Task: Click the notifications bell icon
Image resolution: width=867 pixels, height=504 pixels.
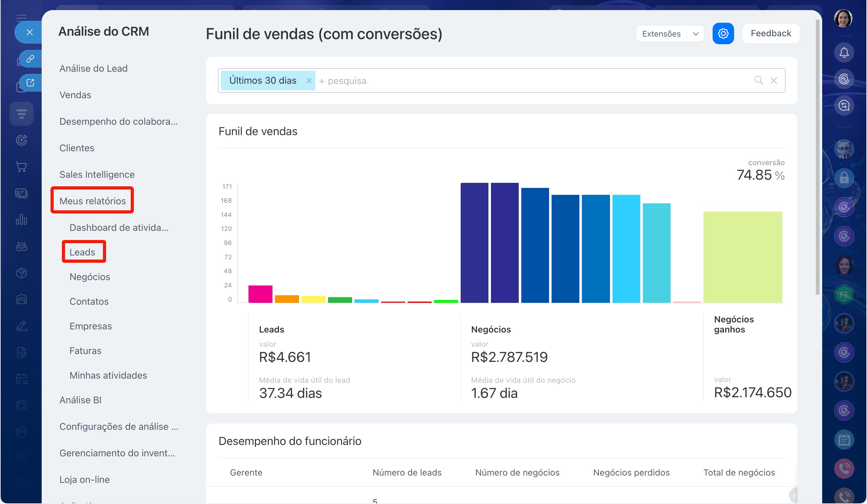Action: tap(844, 53)
